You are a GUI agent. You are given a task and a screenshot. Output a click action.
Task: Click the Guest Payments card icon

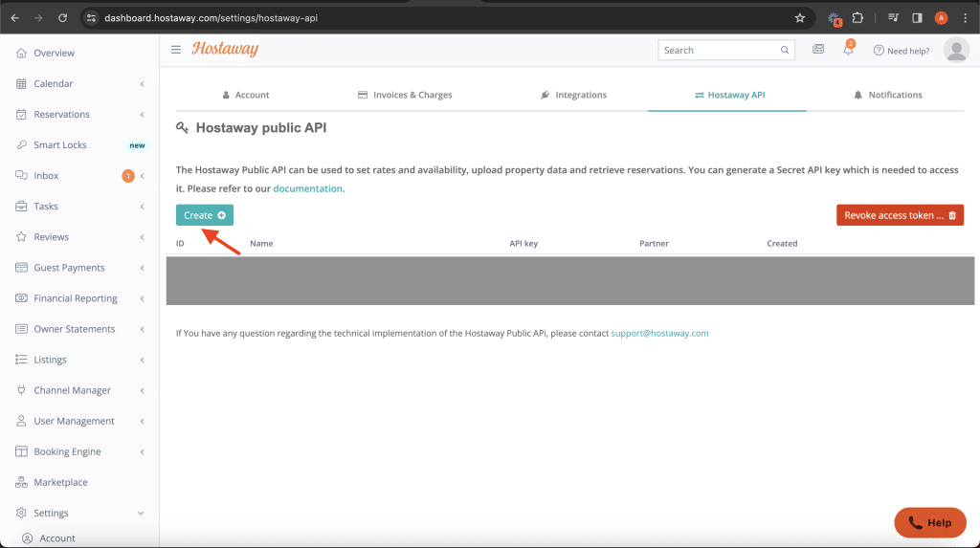pyautogui.click(x=21, y=268)
